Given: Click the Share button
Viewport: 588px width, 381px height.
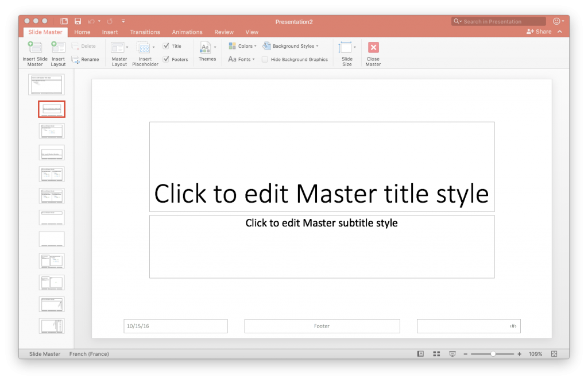Looking at the screenshot, I should point(540,32).
